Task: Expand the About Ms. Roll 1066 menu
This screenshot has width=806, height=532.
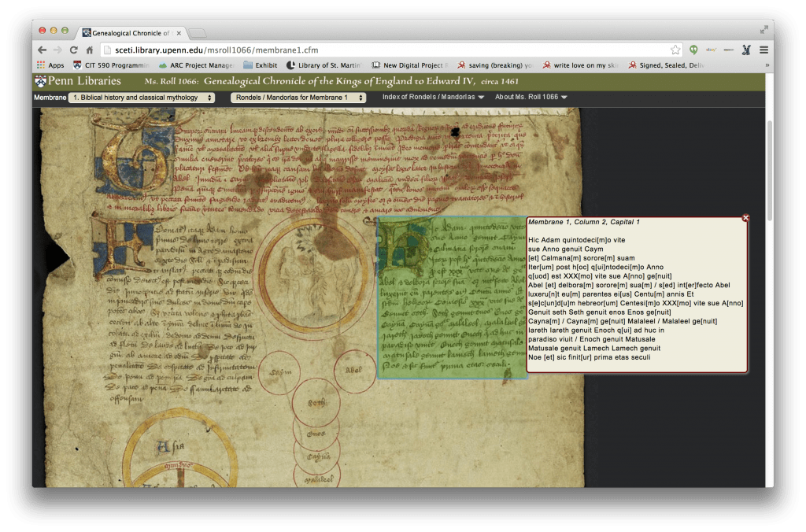Action: pyautogui.click(x=531, y=97)
